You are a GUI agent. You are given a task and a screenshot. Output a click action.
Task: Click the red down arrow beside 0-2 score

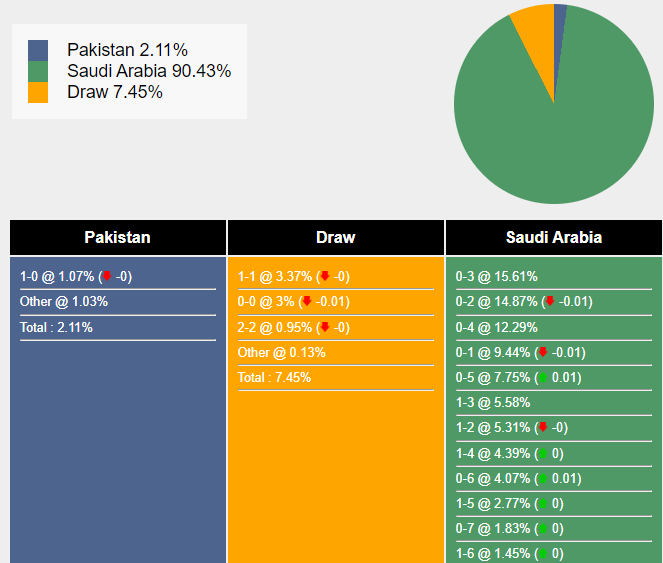point(549,301)
